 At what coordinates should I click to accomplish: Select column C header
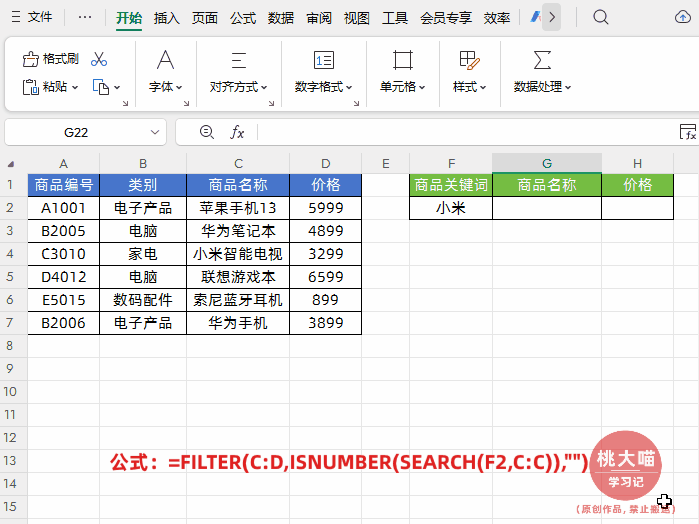point(238,164)
